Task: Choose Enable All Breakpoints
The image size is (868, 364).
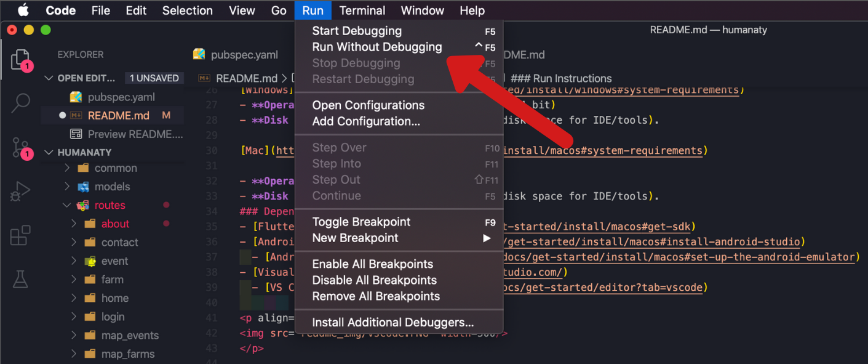Action: click(x=399, y=264)
